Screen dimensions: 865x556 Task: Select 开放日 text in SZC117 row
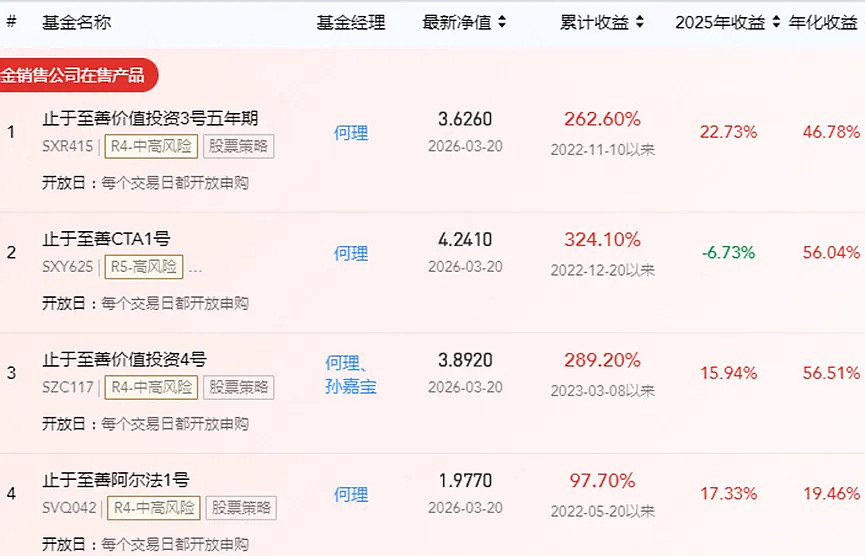click(x=145, y=424)
